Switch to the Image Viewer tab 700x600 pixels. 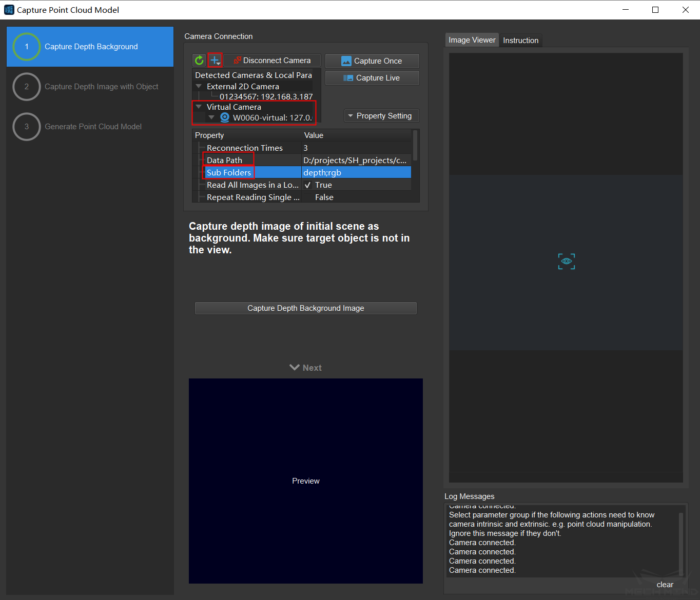472,40
